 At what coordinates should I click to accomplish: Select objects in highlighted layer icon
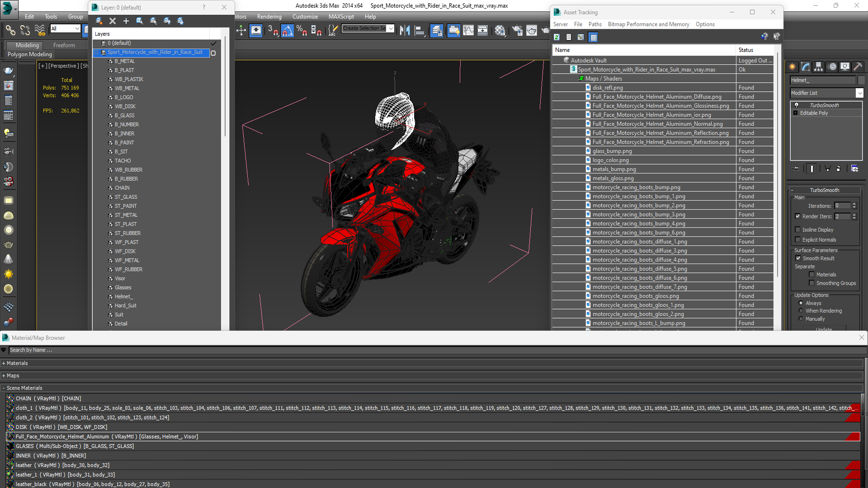click(140, 21)
